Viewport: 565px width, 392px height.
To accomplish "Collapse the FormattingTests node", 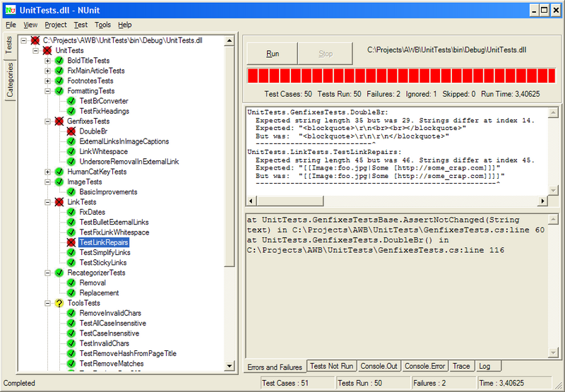I will point(47,91).
